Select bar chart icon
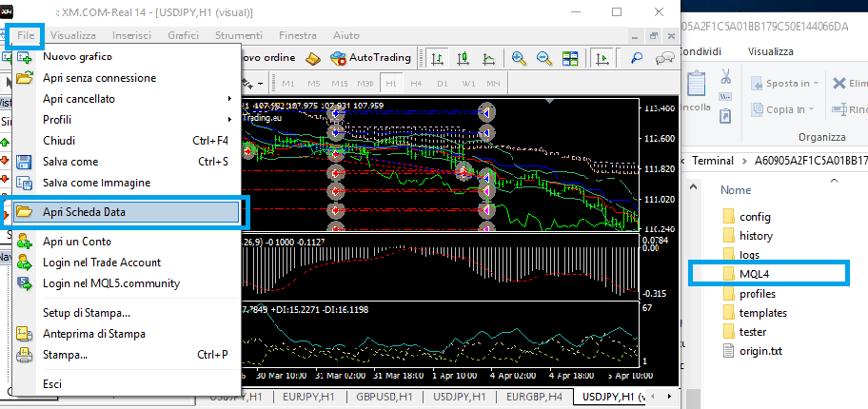The image size is (868, 409). [x=439, y=58]
